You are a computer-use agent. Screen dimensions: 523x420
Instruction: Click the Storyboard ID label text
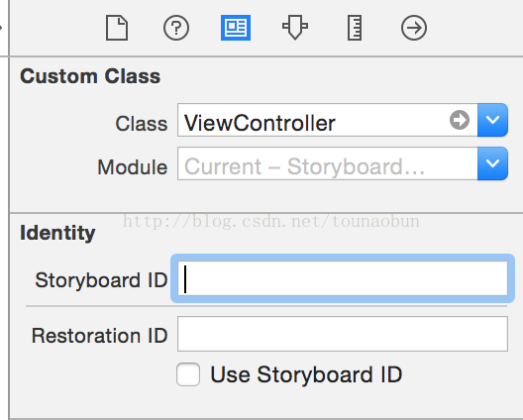click(x=101, y=280)
